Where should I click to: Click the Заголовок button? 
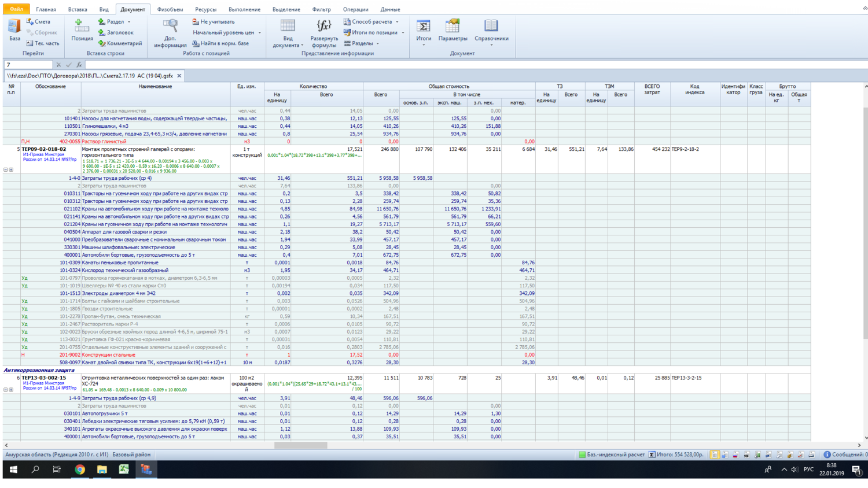[x=116, y=33]
